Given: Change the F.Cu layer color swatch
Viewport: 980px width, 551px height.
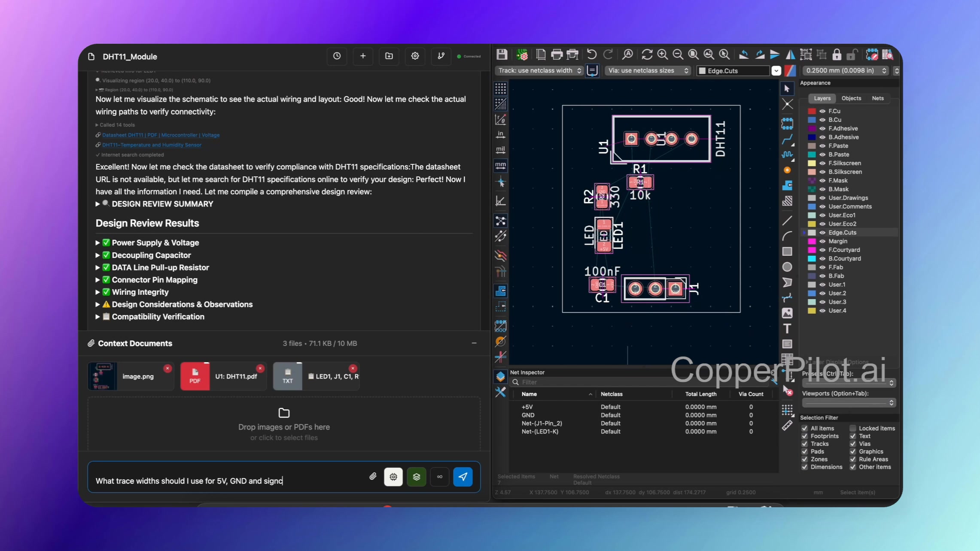Looking at the screenshot, I should [x=812, y=111].
